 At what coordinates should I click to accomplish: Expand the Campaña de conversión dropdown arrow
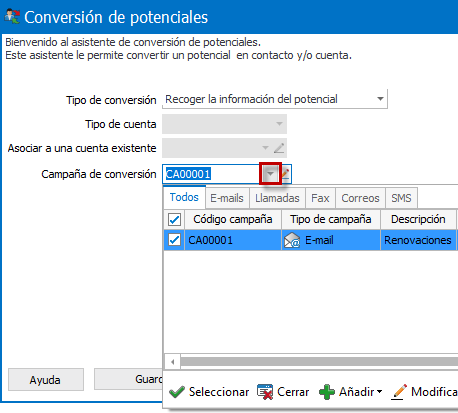[x=270, y=174]
